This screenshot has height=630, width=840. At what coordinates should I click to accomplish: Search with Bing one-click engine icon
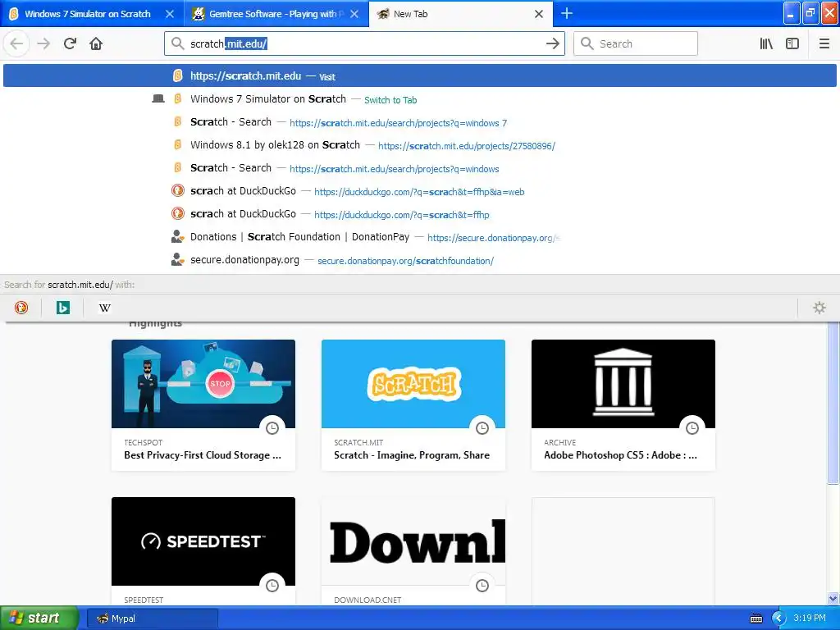(x=63, y=308)
